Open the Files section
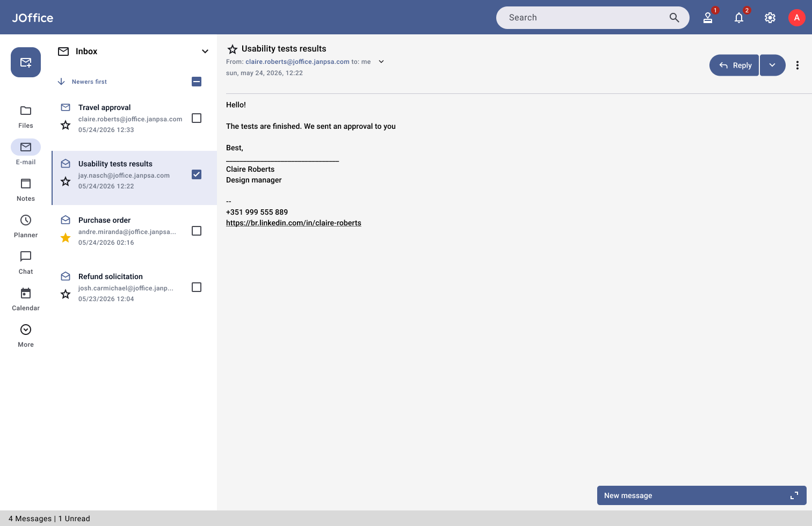Viewport: 812px width, 526px height. pos(26,116)
